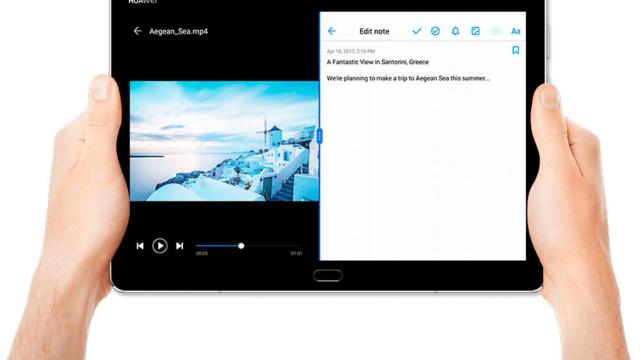Skip to the previous video track
This screenshot has height=360, width=640.
click(x=140, y=246)
